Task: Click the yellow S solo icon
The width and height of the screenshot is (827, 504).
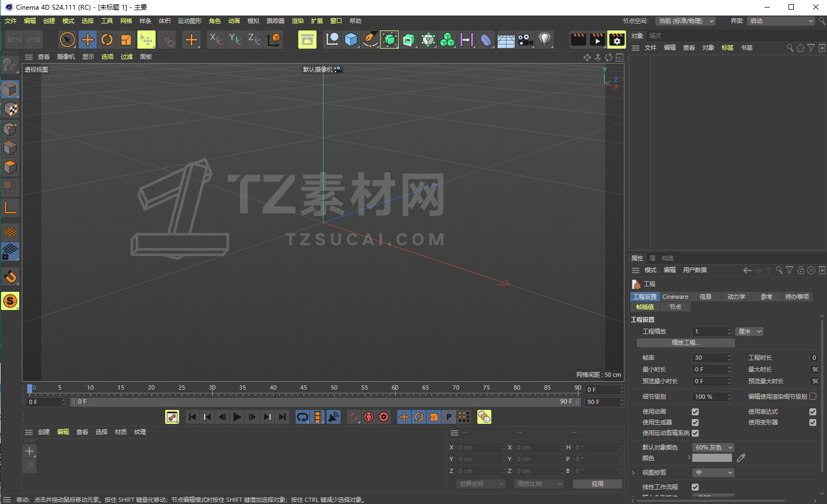Action: point(10,301)
